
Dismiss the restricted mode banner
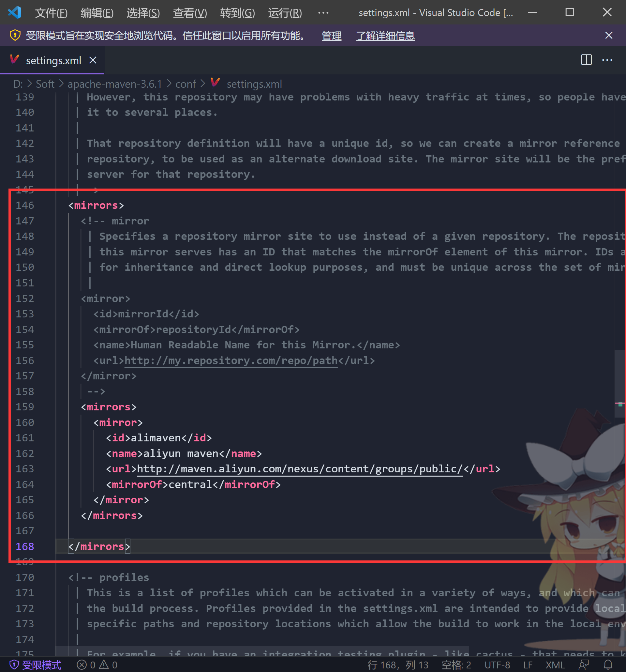click(x=608, y=36)
